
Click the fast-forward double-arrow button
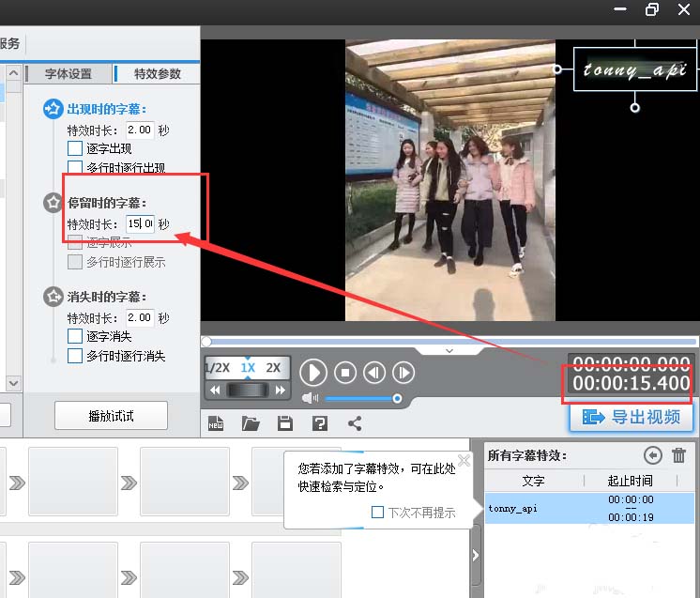coord(280,391)
